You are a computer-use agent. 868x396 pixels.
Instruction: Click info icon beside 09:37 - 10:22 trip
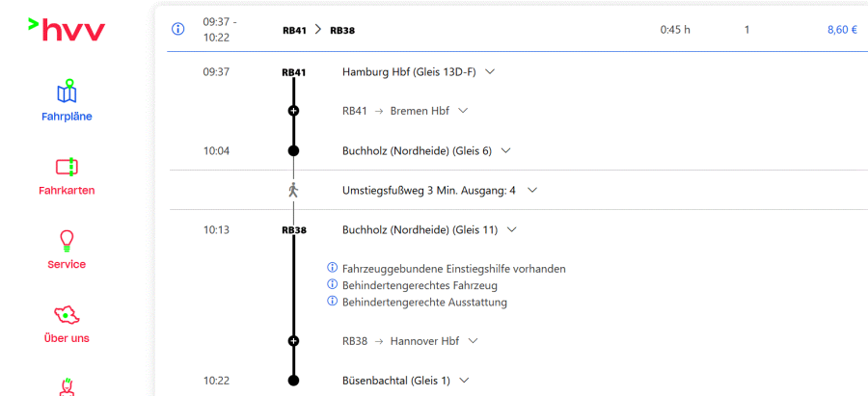tap(177, 29)
